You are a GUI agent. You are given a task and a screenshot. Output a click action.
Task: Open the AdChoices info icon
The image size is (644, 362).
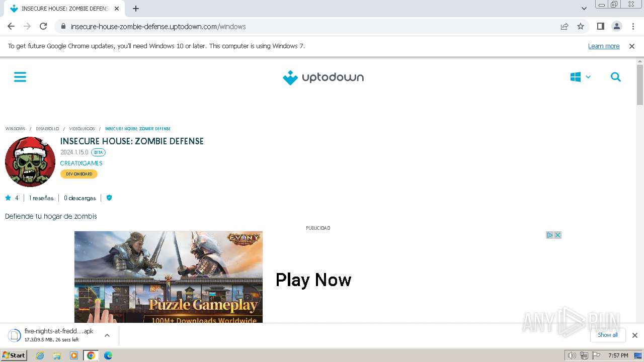click(550, 235)
